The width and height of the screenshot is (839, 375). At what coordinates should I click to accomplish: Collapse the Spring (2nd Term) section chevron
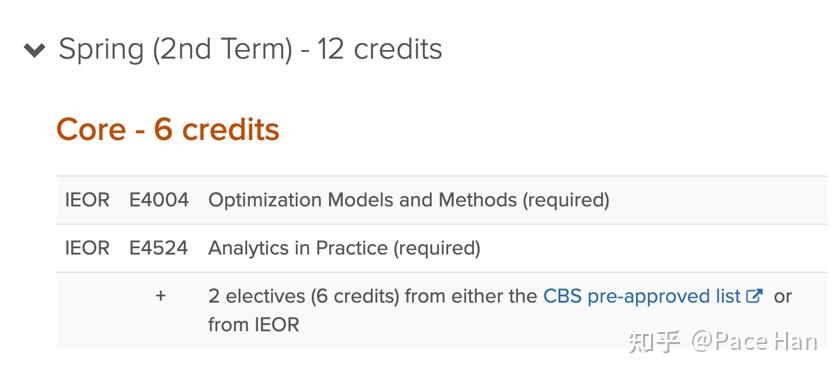click(35, 51)
